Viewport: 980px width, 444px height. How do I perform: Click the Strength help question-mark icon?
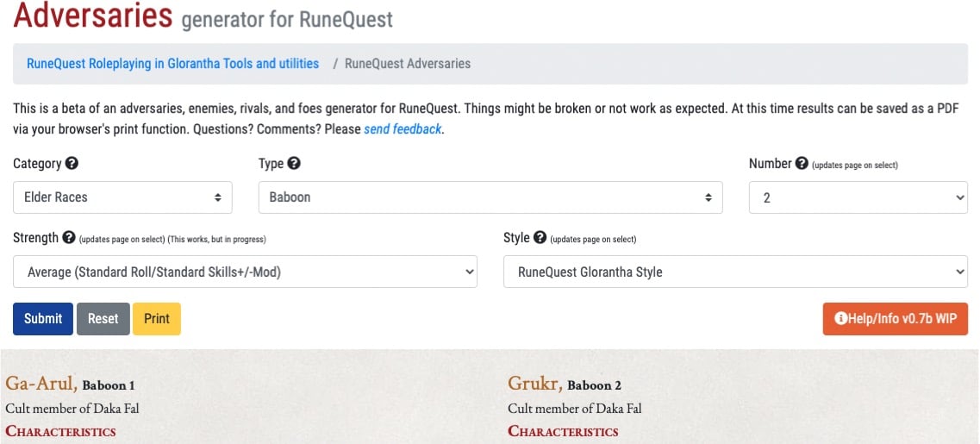click(x=69, y=238)
